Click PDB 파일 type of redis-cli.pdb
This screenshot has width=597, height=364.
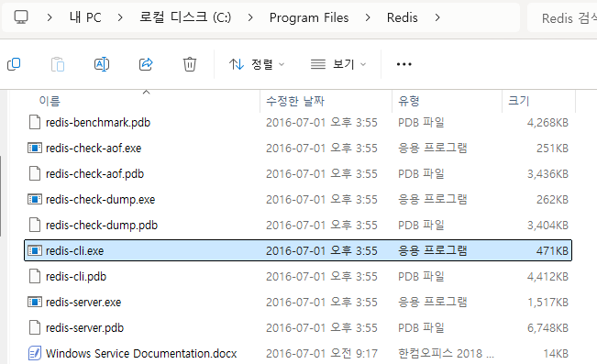click(x=421, y=276)
